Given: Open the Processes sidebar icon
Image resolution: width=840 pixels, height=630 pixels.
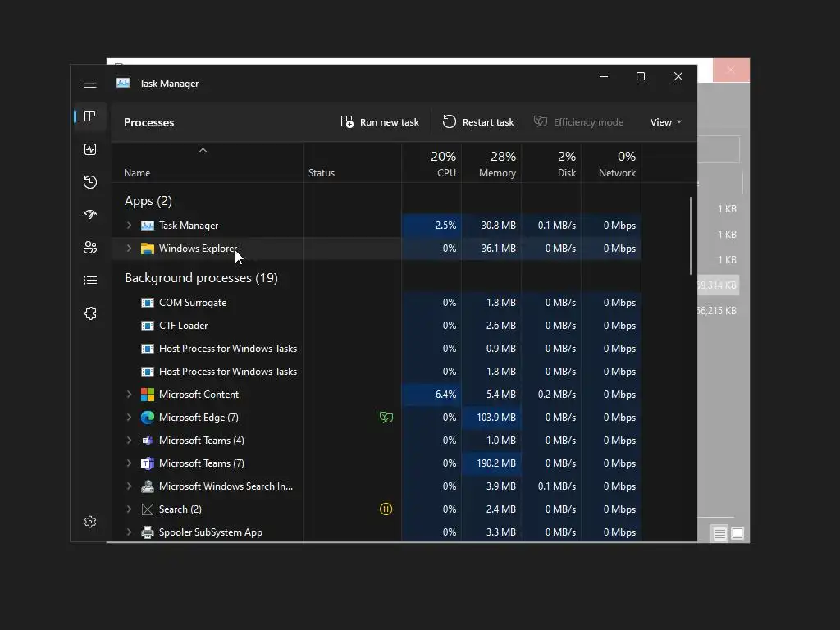Looking at the screenshot, I should click(90, 116).
